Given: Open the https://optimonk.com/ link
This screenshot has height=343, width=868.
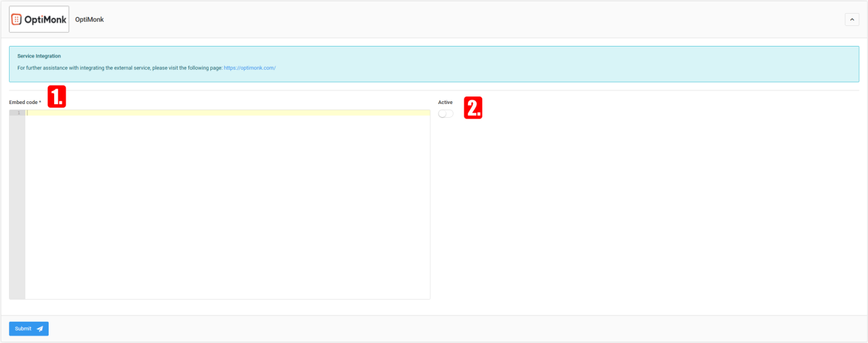Looking at the screenshot, I should (249, 68).
